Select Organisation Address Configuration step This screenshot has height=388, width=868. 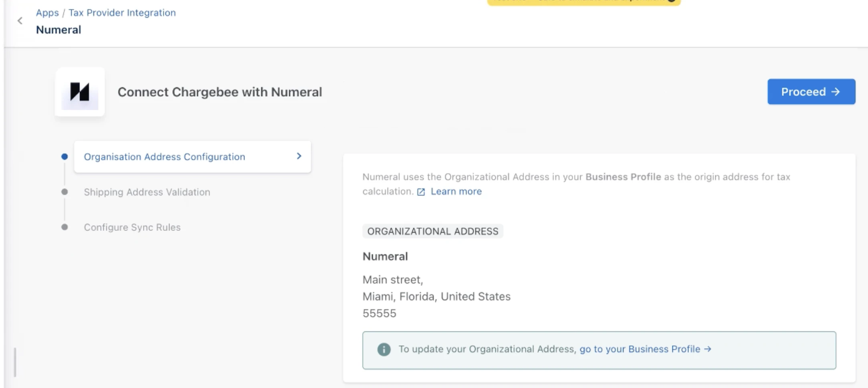click(x=192, y=157)
